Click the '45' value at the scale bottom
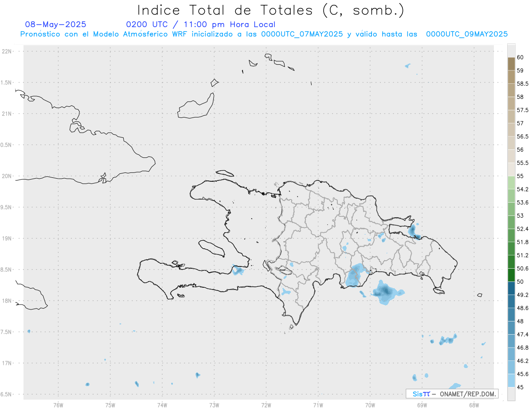 [520, 387]
